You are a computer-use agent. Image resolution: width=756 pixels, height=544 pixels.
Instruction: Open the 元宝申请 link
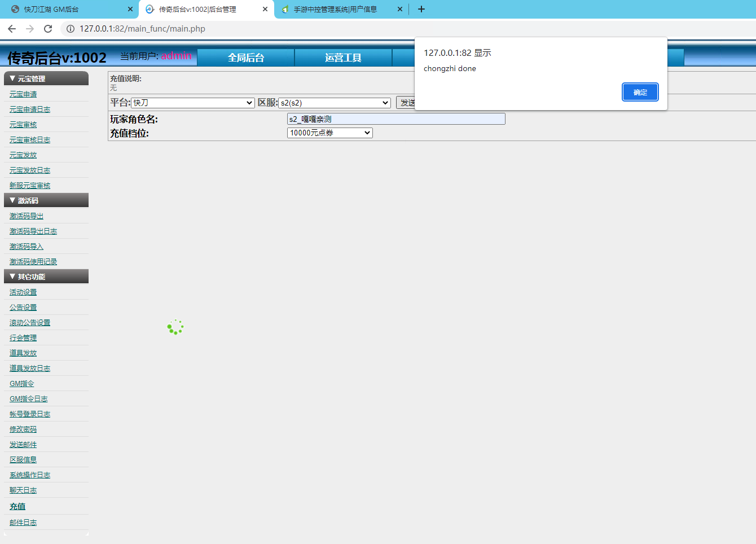(x=23, y=94)
